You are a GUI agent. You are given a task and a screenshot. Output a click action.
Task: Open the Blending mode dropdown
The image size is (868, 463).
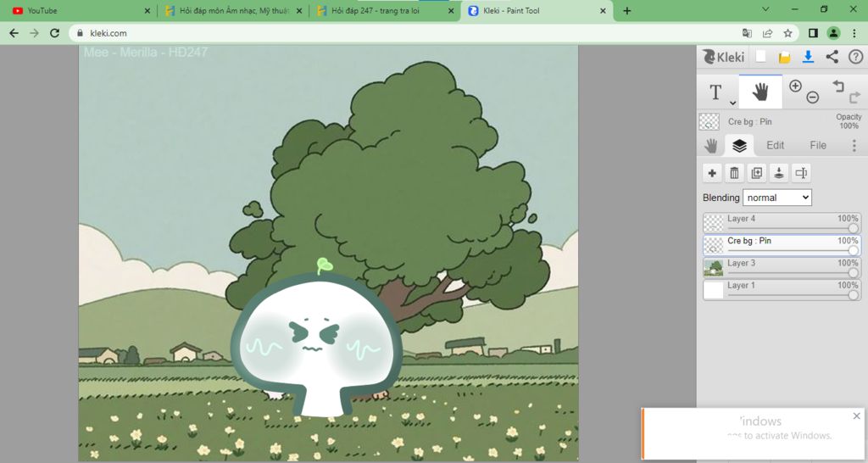pos(777,198)
